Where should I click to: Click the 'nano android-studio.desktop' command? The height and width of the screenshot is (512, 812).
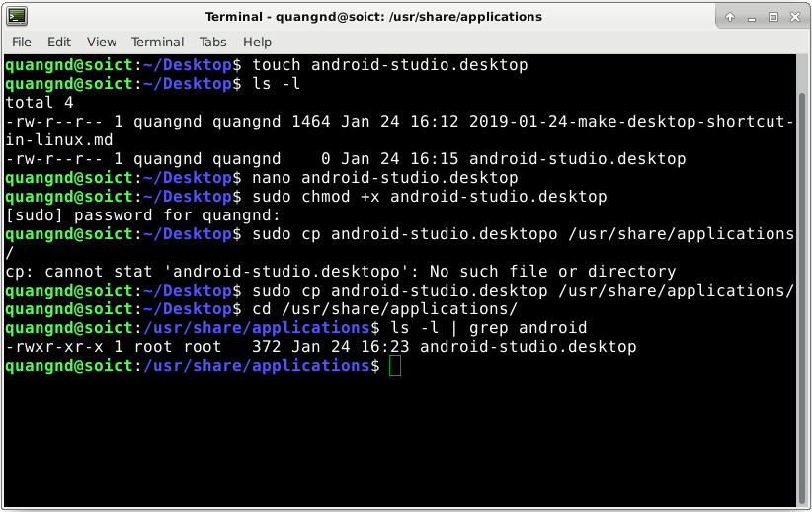385,178
